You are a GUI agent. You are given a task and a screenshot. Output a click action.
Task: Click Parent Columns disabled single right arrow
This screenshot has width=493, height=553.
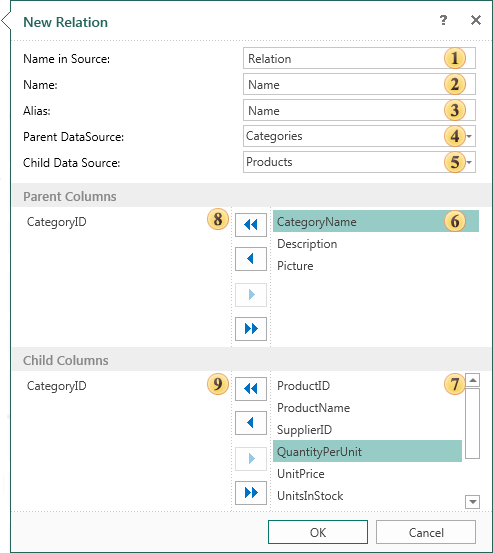[251, 294]
